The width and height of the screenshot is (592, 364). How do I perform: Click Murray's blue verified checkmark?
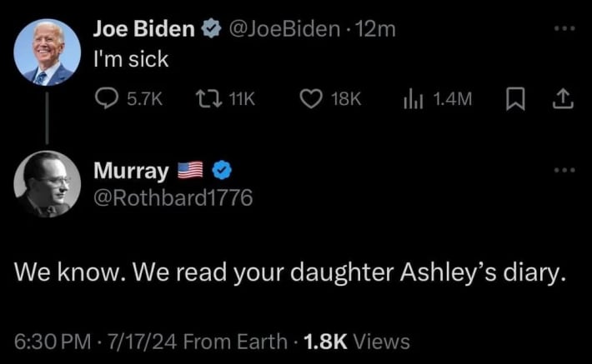point(222,171)
